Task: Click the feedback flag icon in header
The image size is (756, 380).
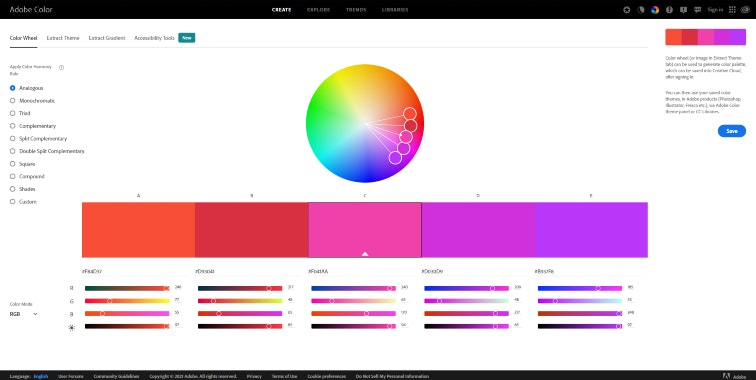Action: (x=683, y=10)
